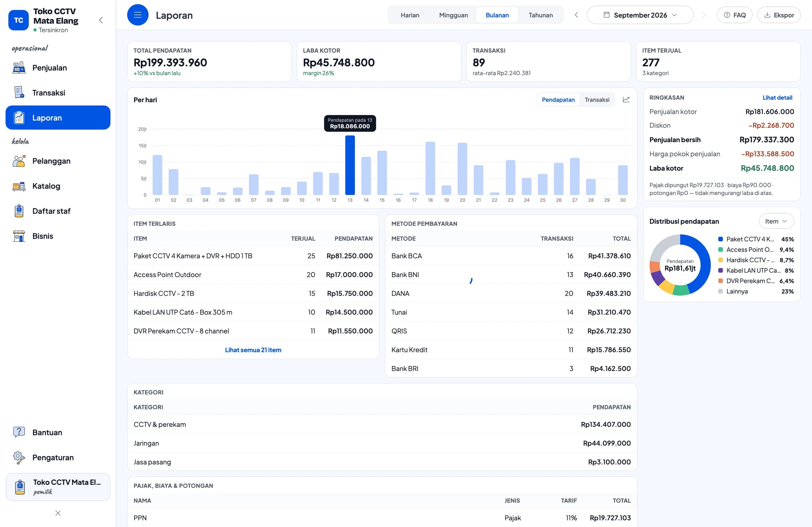Open the Daftar staf badge icon
812x527 pixels.
point(19,211)
